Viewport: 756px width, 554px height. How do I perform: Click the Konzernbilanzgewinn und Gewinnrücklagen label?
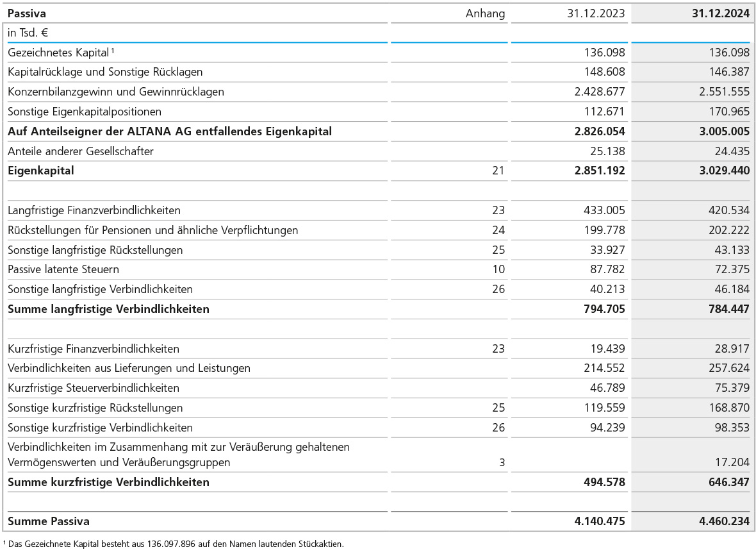(116, 92)
